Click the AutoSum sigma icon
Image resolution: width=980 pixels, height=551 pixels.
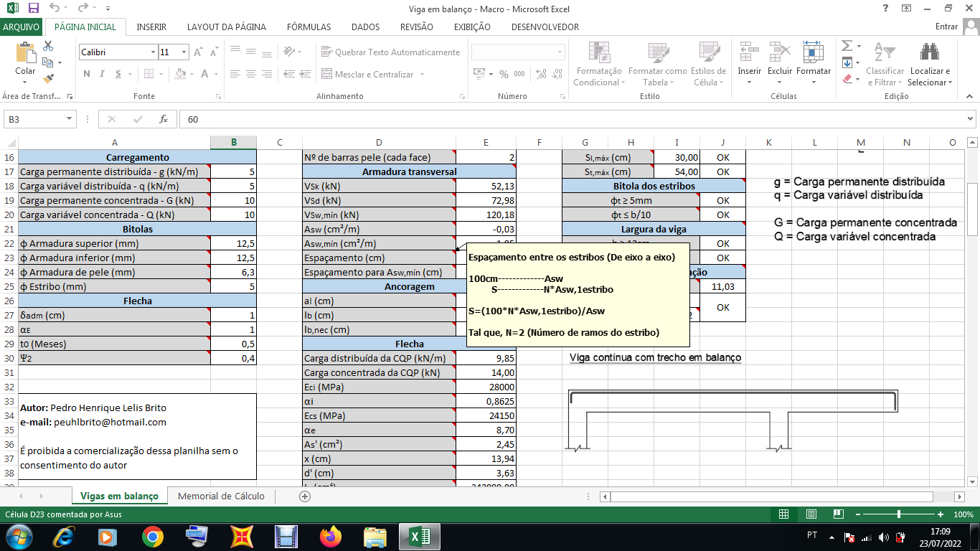pyautogui.click(x=847, y=46)
